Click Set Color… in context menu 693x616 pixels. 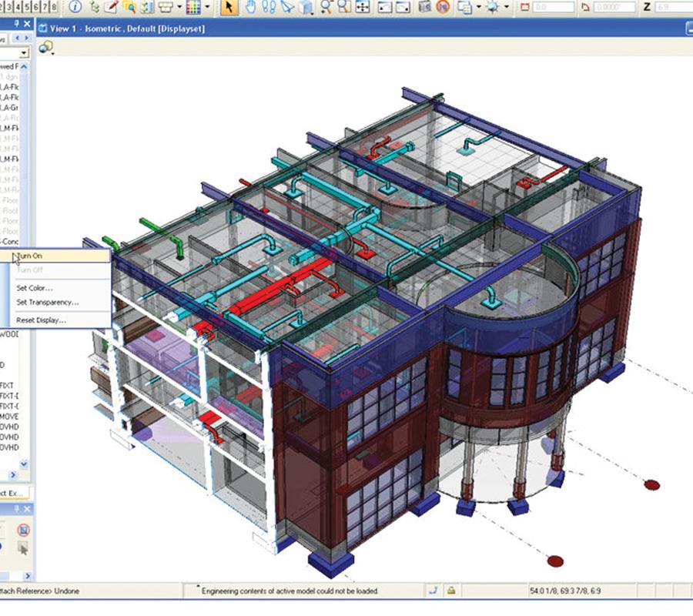pos(35,287)
